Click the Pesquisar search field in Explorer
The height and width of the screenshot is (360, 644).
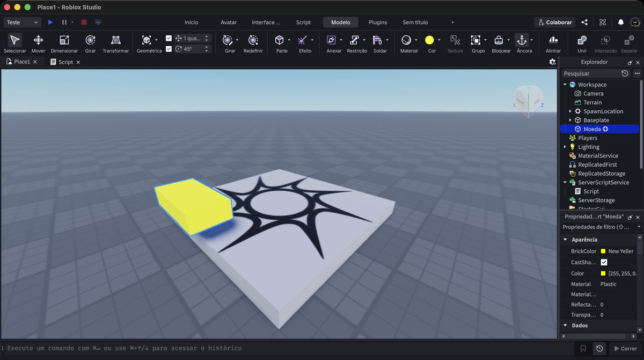pyautogui.click(x=590, y=73)
